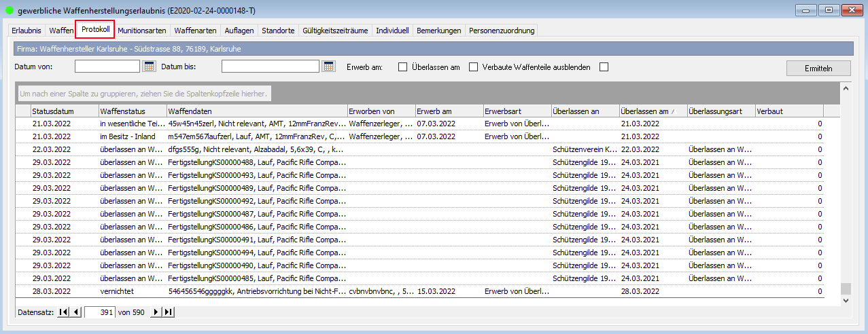Open the calendar picker for Datum bis

pos(329,67)
